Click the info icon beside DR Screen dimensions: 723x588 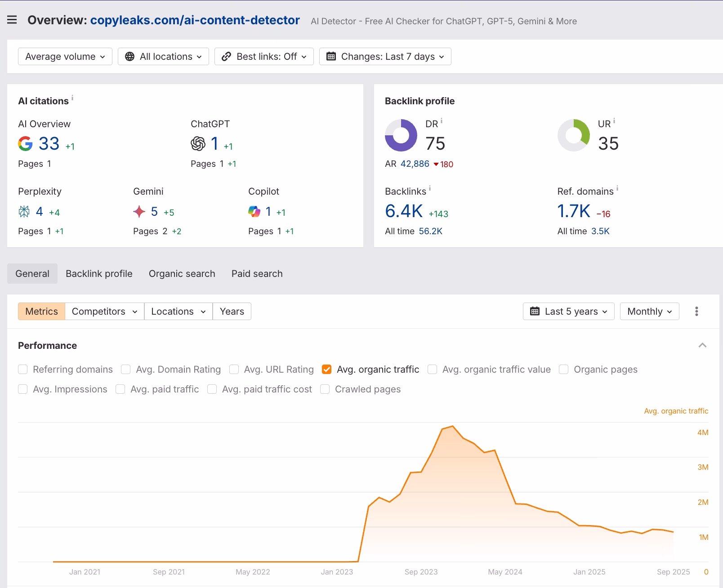442,121
